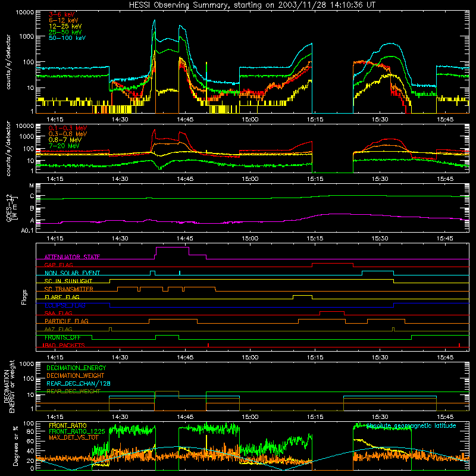Select the MAX_DET_VS_TOT legend label
This screenshot has width=476, height=476.
click(74, 437)
